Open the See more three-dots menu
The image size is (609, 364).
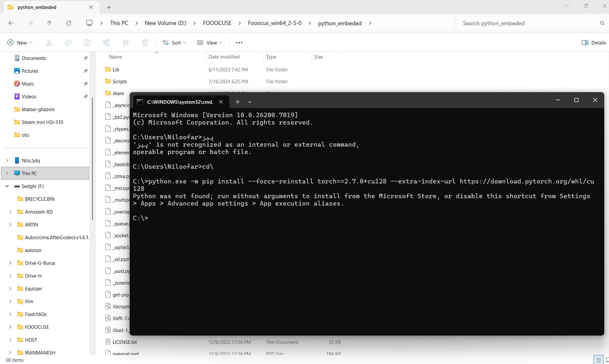[239, 43]
